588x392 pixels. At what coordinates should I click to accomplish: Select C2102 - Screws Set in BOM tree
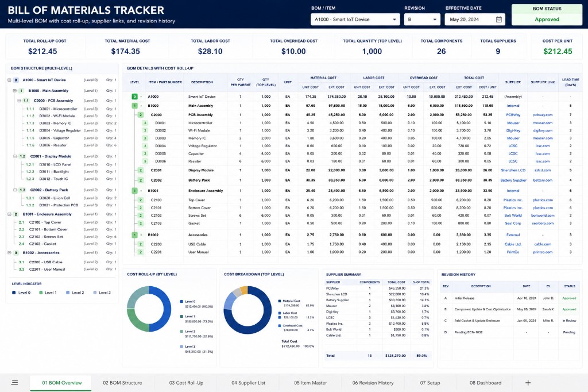tap(46, 237)
